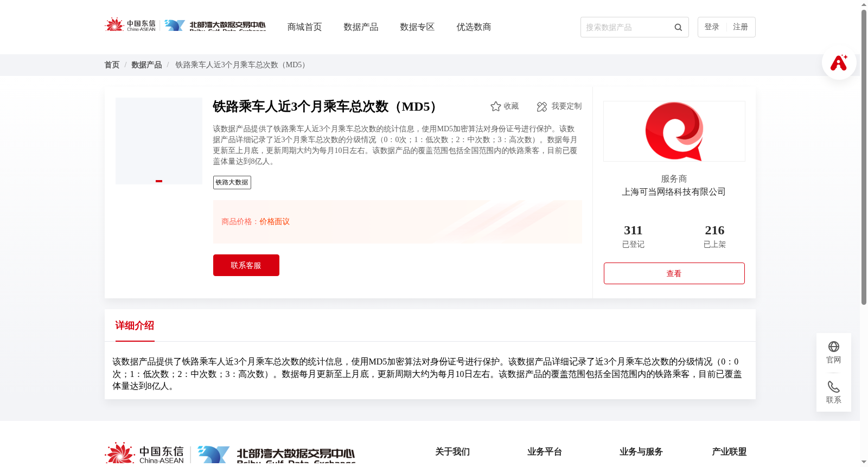The image size is (868, 467).
Task: Click the 北部湾大数据交易中心 header logo
Action: pyautogui.click(x=215, y=25)
